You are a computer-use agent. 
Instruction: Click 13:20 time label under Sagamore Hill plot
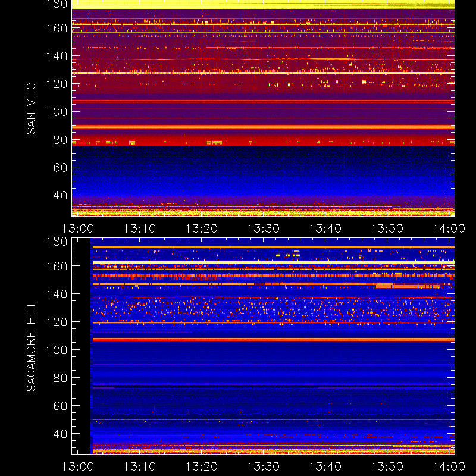click(x=202, y=466)
